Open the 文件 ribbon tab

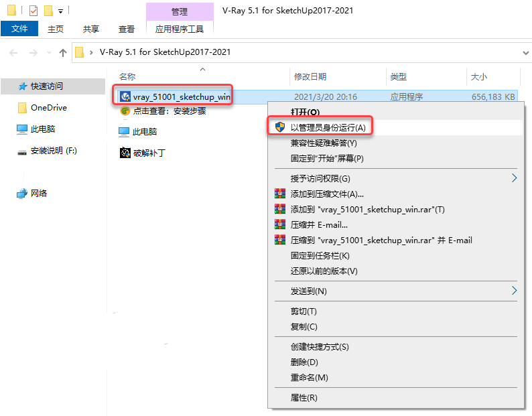(x=19, y=29)
